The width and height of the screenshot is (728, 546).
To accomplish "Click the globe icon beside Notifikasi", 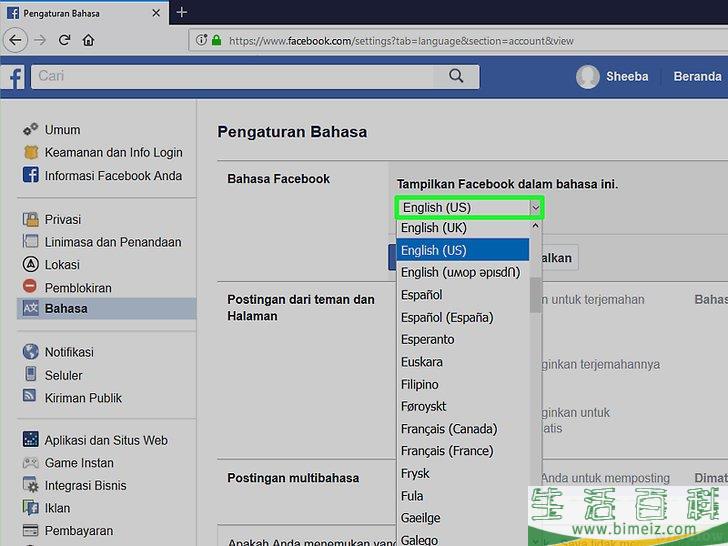I will pyautogui.click(x=31, y=351).
